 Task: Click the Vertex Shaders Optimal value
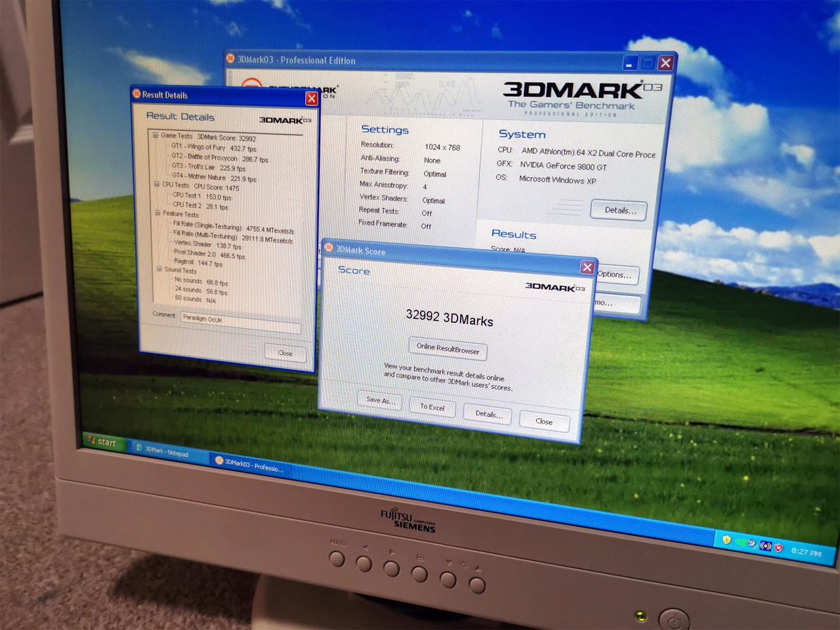click(x=433, y=201)
